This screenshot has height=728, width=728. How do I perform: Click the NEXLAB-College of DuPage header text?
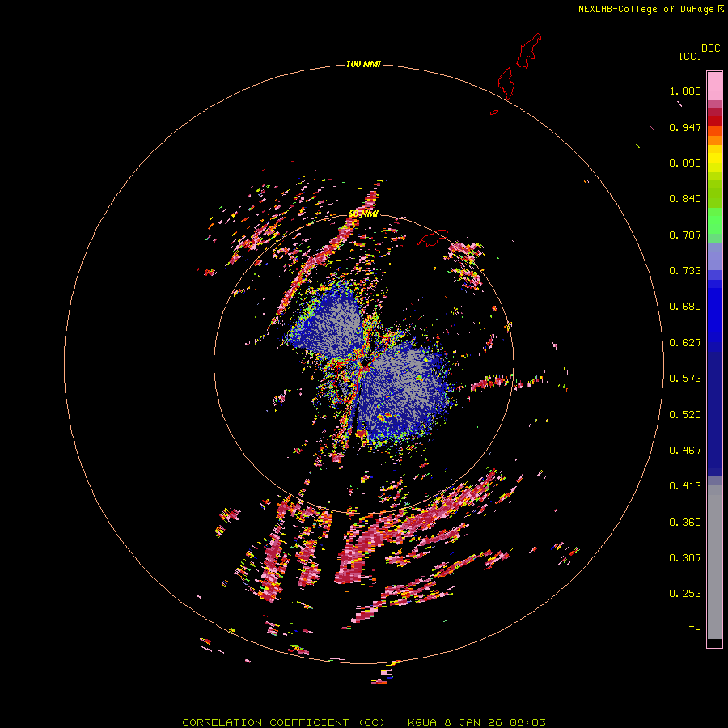(650, 9)
